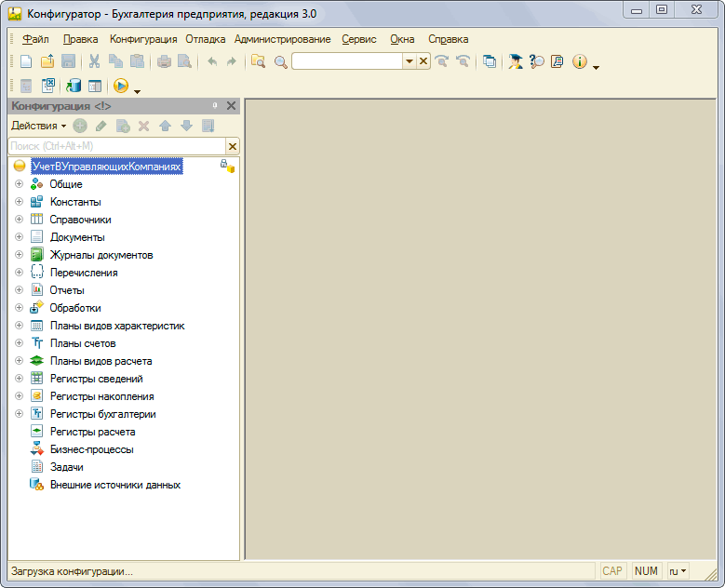Click the Move down arrow icon
The width and height of the screenshot is (725, 588).
click(186, 126)
